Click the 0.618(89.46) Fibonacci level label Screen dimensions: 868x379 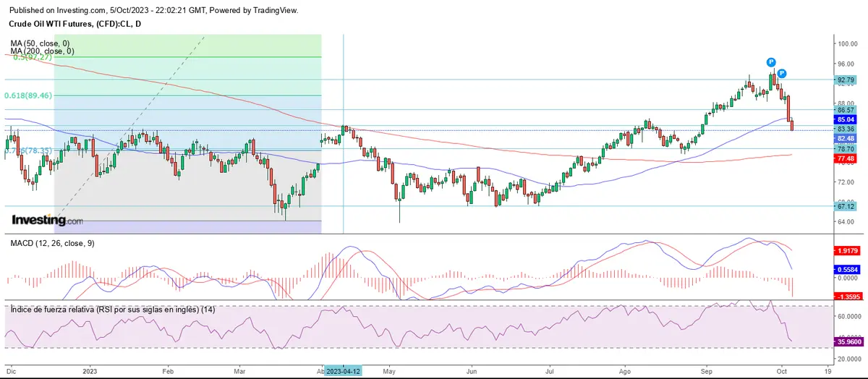(28, 95)
